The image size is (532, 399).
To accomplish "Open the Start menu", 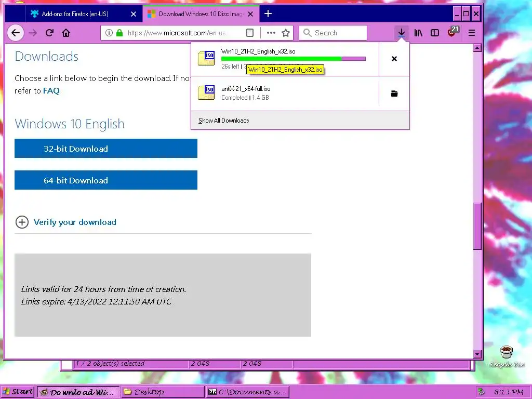I will (x=18, y=392).
